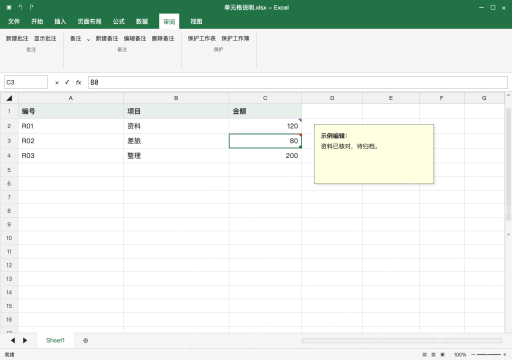Switch to the 插入 ribbon tab

(60, 22)
